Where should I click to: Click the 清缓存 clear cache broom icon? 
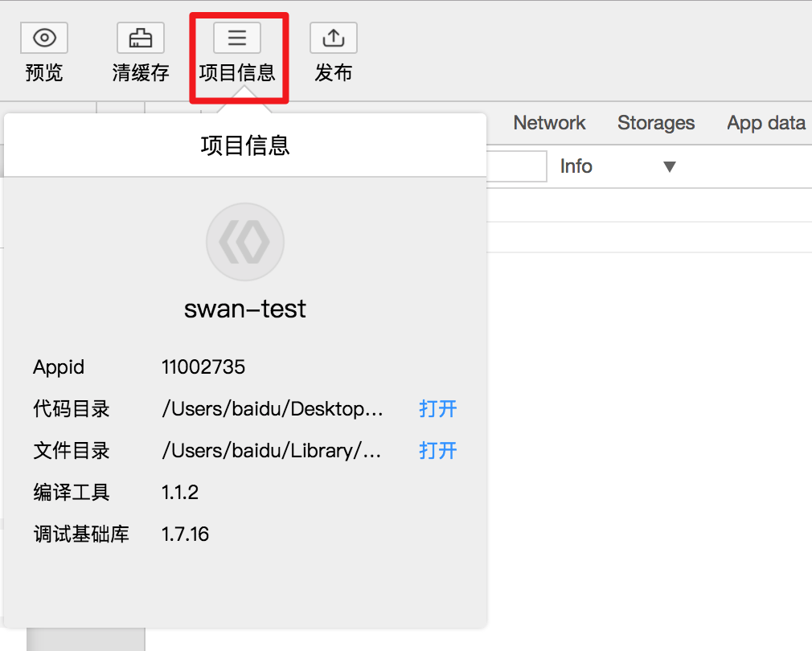coord(141,38)
